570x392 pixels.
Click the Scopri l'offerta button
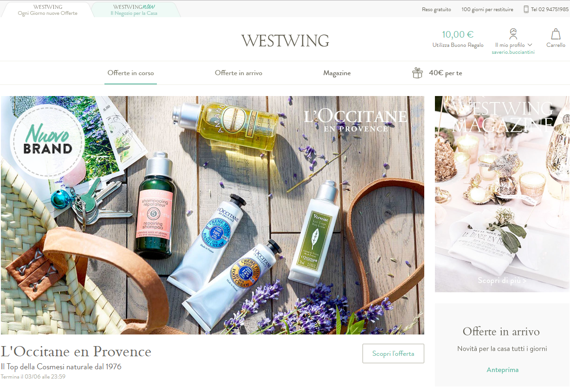tap(393, 353)
